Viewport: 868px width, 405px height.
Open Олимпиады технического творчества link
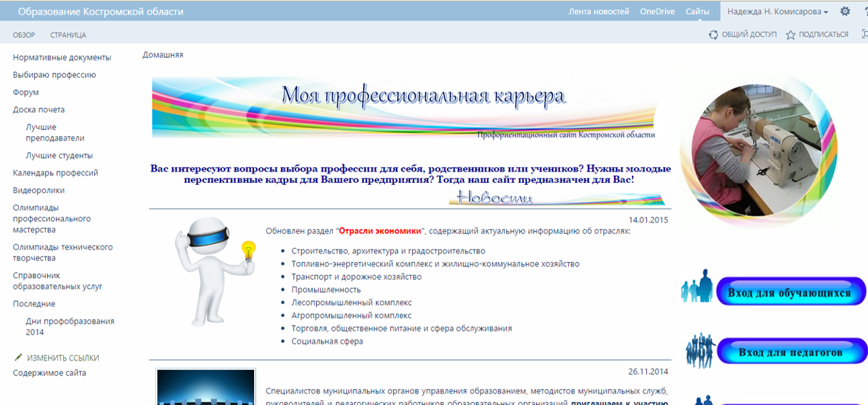pos(63,252)
